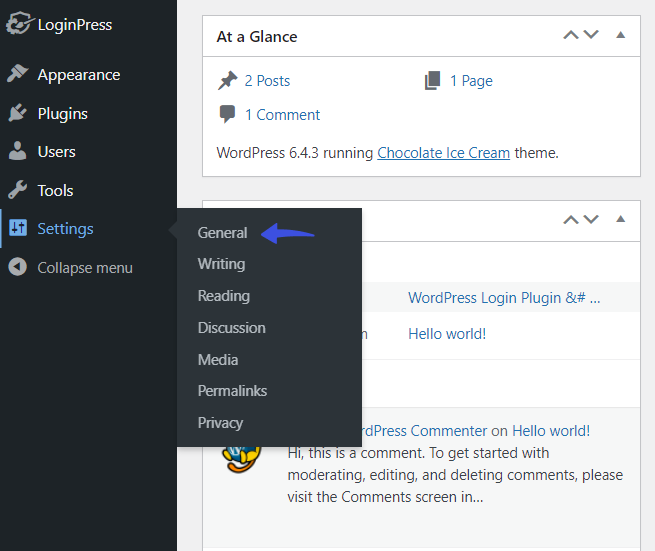Open the Tools menu
655x551 pixels.
pyautogui.click(x=55, y=190)
